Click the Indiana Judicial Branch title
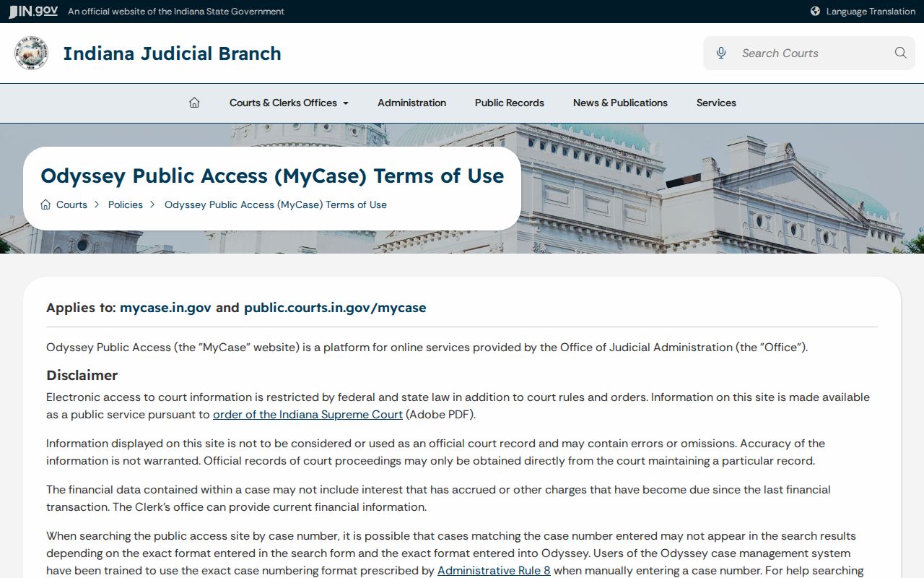Screen dimensions: 924x578 [x=173, y=53]
